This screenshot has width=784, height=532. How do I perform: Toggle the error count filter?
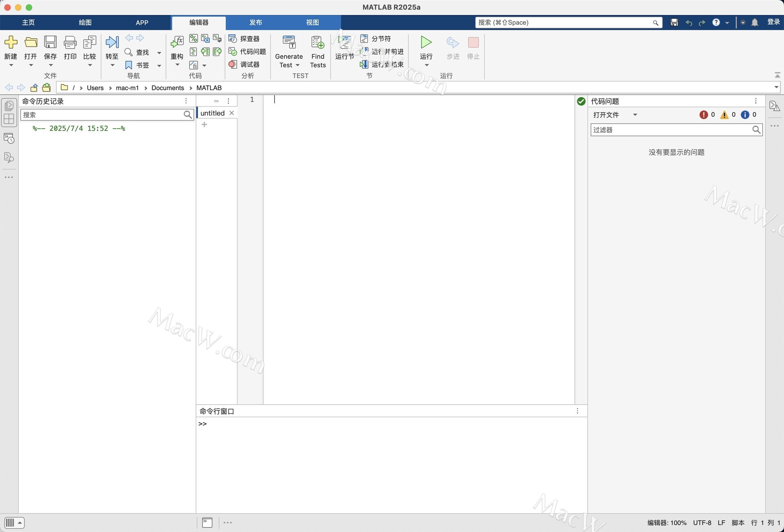pyautogui.click(x=704, y=115)
